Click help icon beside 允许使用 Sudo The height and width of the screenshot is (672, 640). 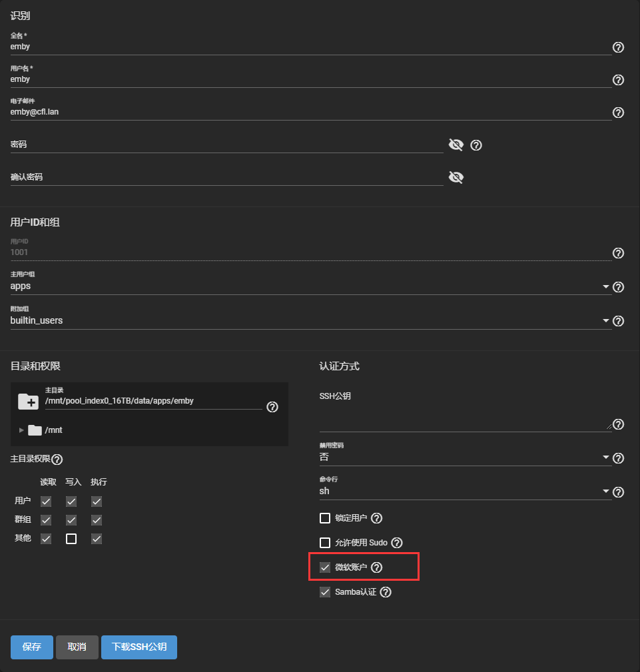(397, 543)
